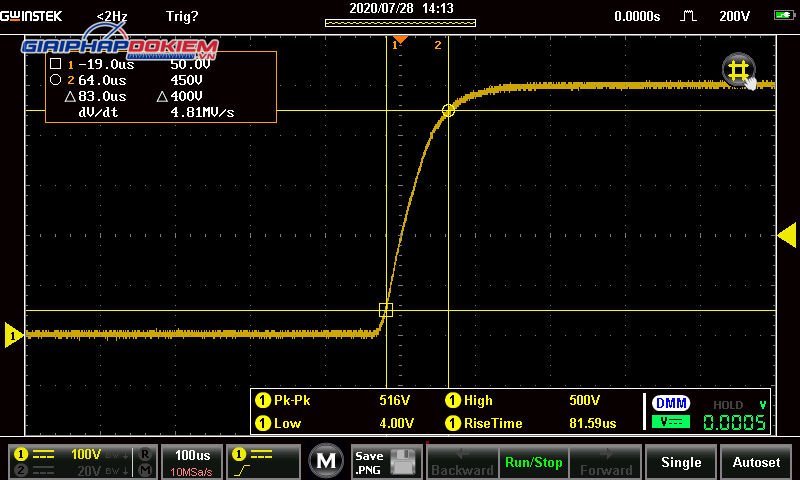
Task: Tap the DMM DC voltage V mode indicator
Action: click(x=671, y=422)
